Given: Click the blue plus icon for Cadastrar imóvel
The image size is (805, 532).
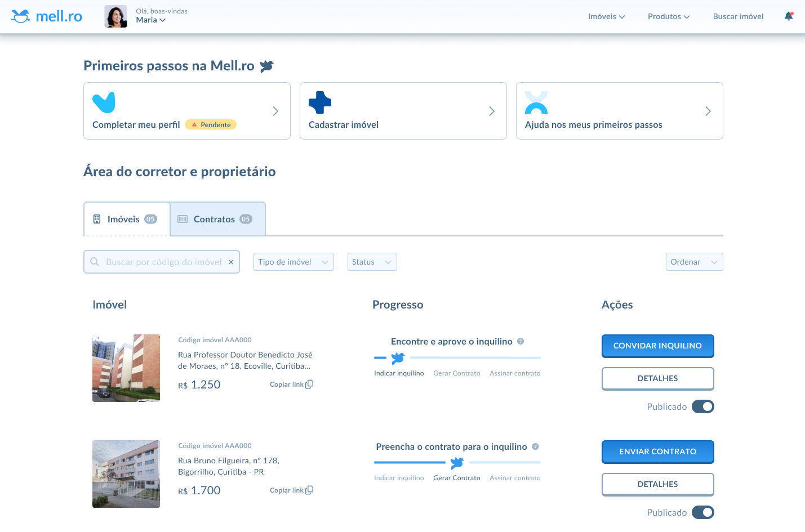Looking at the screenshot, I should (x=319, y=102).
